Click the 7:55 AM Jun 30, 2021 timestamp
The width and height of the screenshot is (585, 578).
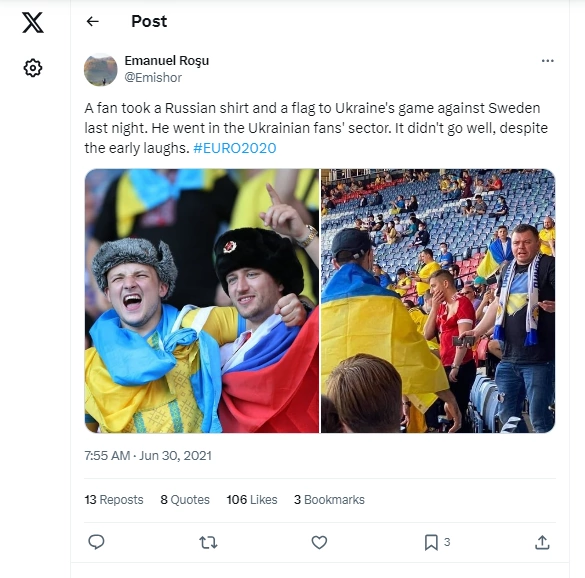[148, 456]
